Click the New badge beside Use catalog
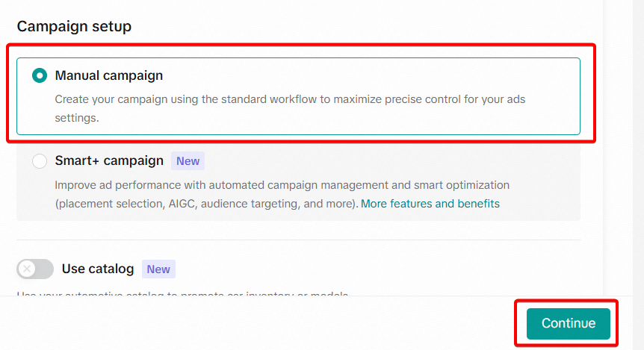Image resolution: width=644 pixels, height=350 pixels. coord(158,269)
